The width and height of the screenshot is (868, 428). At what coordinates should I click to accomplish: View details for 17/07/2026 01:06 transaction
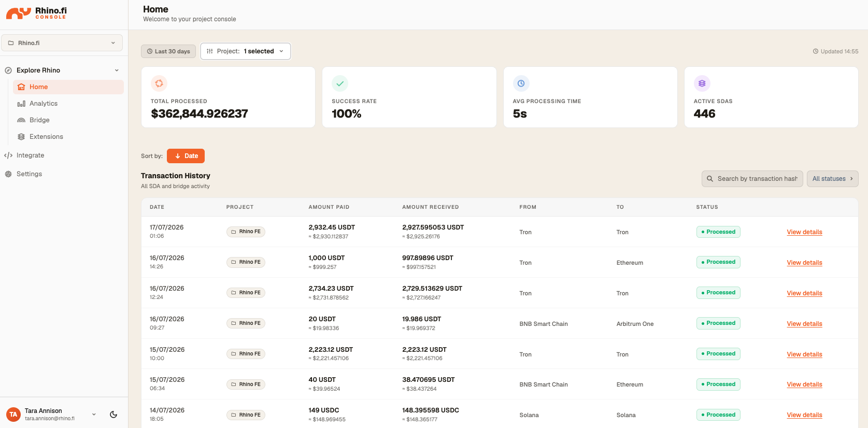[804, 232]
